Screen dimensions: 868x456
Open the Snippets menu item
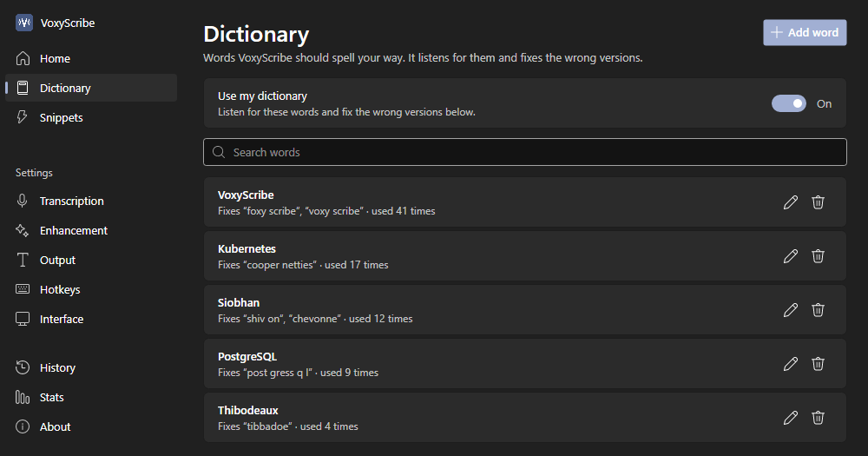click(x=91, y=117)
